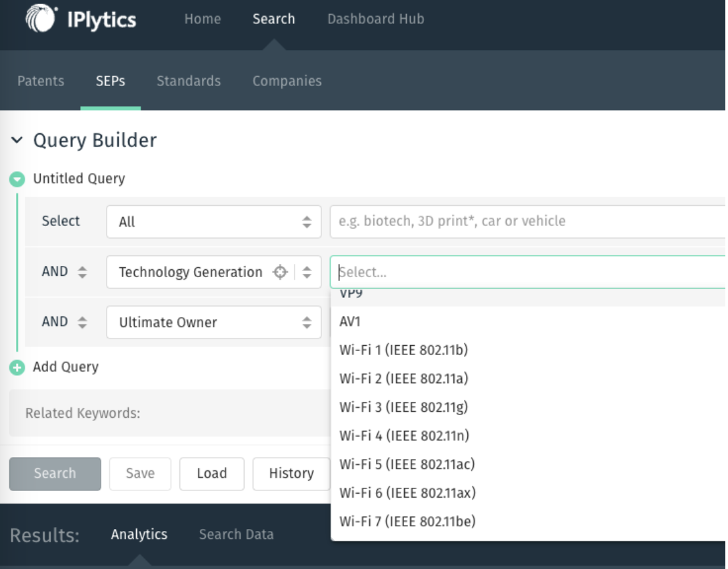Open the Search menu item
The width and height of the screenshot is (728, 569).
tap(274, 19)
